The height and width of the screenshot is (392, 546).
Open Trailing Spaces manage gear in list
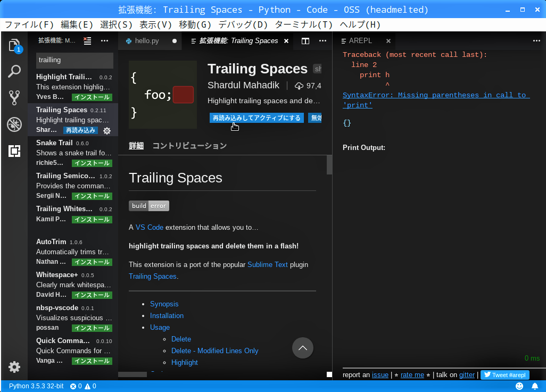[x=107, y=130]
